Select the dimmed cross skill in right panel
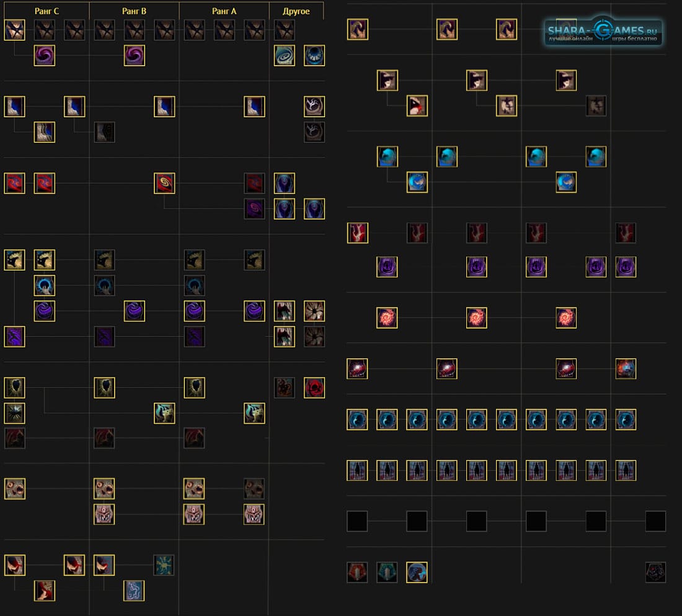 coord(596,106)
